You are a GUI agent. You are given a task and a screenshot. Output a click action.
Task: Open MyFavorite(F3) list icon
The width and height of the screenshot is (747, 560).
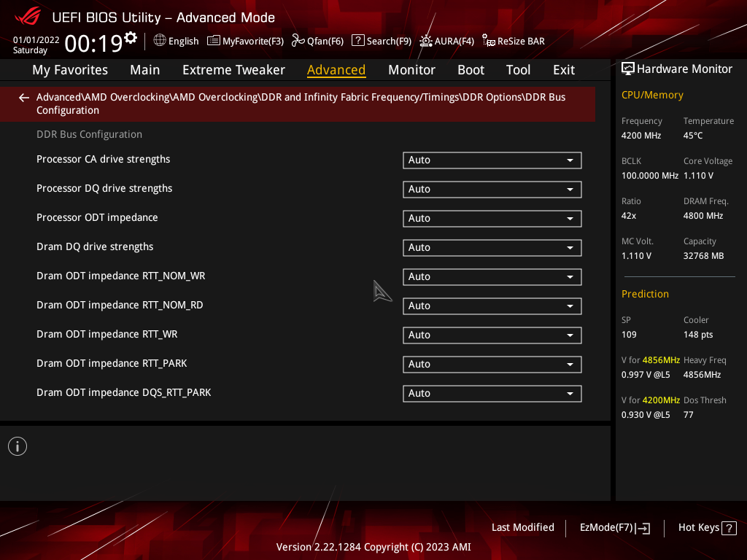tap(214, 41)
